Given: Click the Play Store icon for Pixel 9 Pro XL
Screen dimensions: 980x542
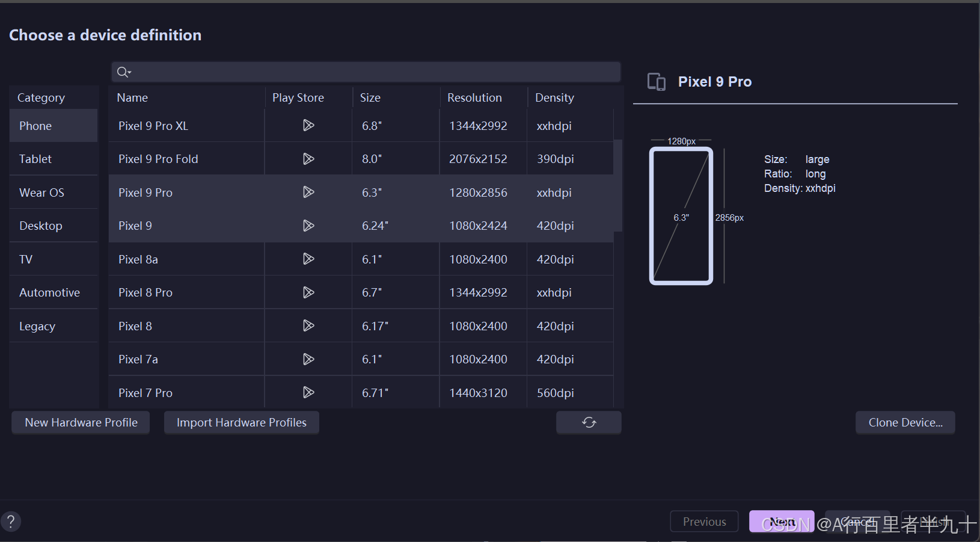Looking at the screenshot, I should [308, 125].
